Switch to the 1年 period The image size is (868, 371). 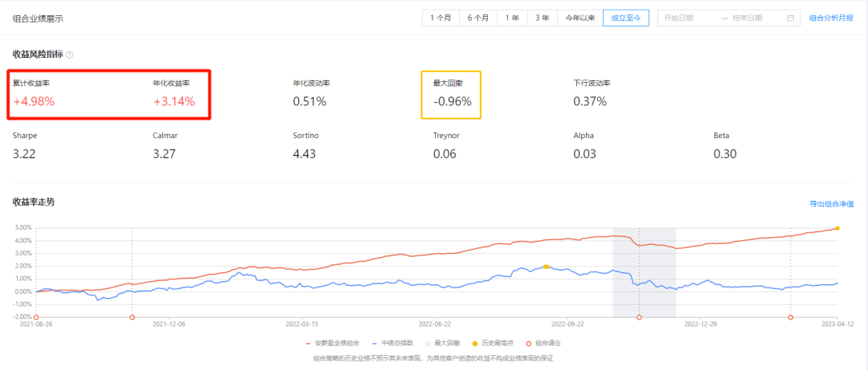coord(512,18)
